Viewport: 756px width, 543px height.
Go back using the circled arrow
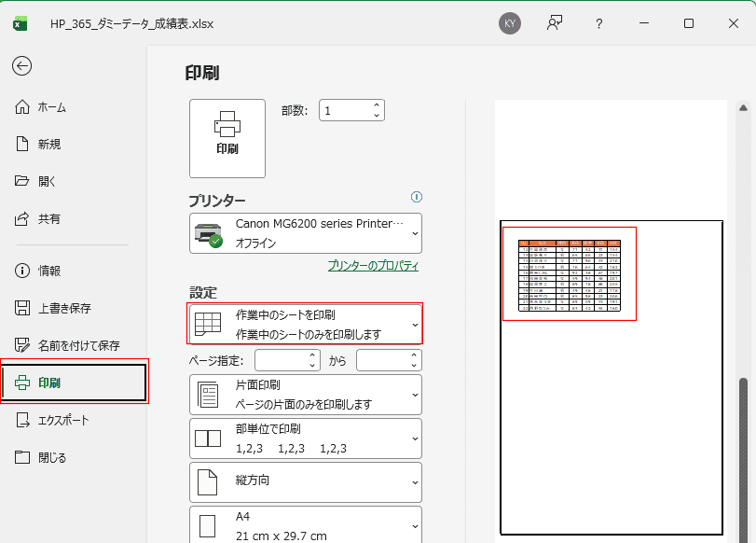(22, 66)
